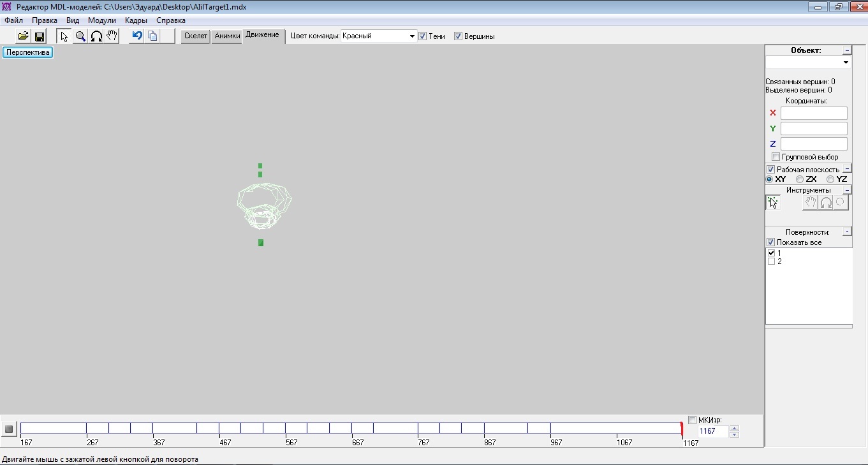Screen dimensions: 868x465
Task: Stop animation playback with the square button
Action: (x=9, y=429)
